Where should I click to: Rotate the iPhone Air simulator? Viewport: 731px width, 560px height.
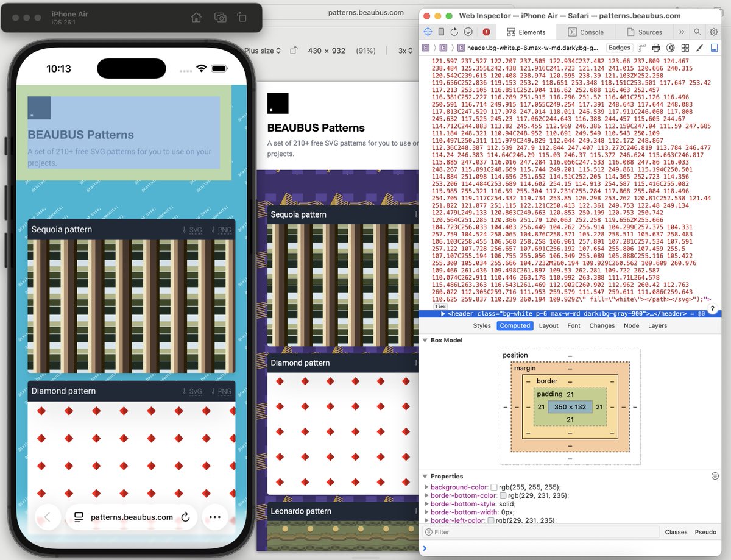(x=242, y=18)
